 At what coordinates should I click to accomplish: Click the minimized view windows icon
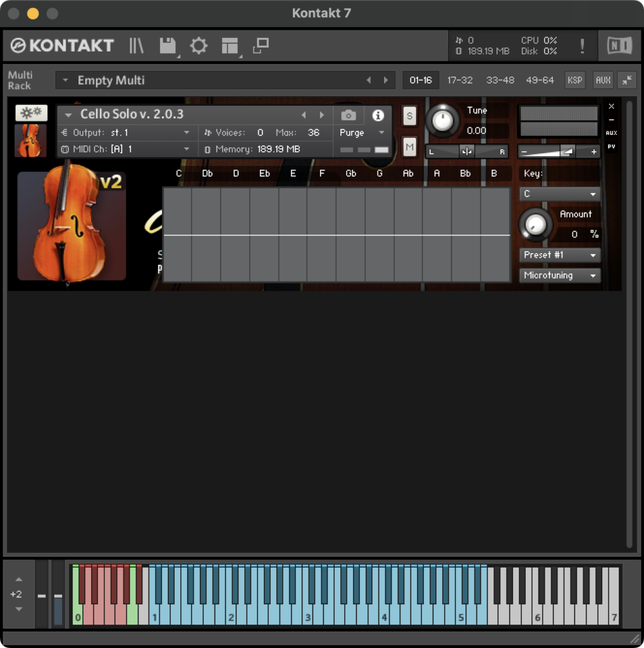point(261,46)
